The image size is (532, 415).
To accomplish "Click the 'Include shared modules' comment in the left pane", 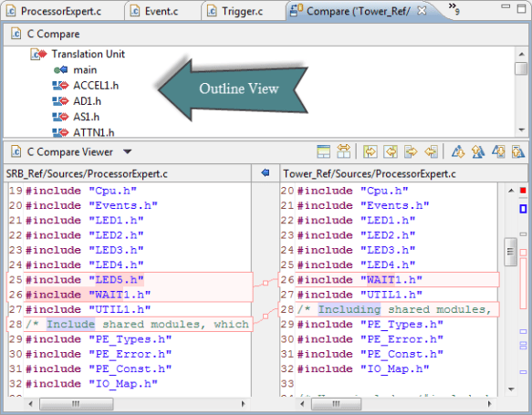I will coord(138,325).
